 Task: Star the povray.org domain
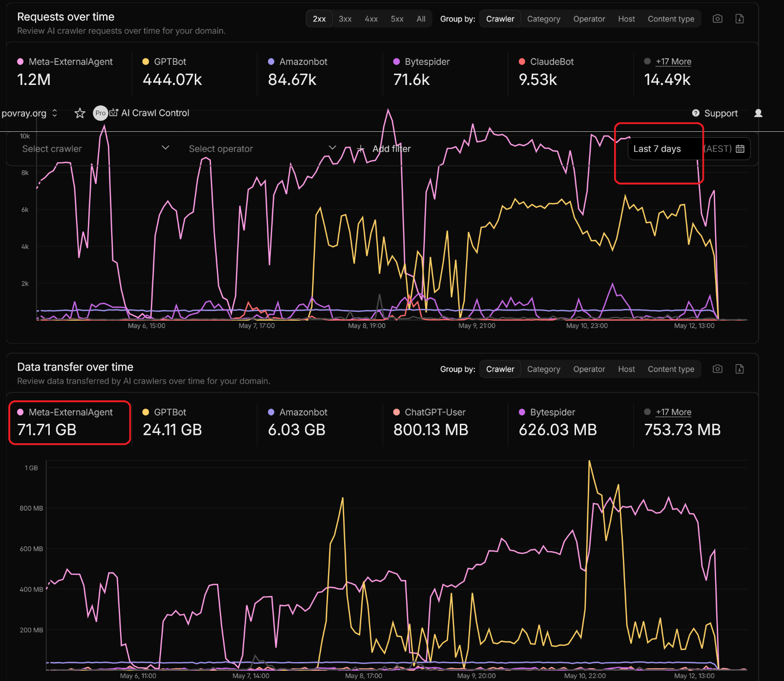pos(80,113)
